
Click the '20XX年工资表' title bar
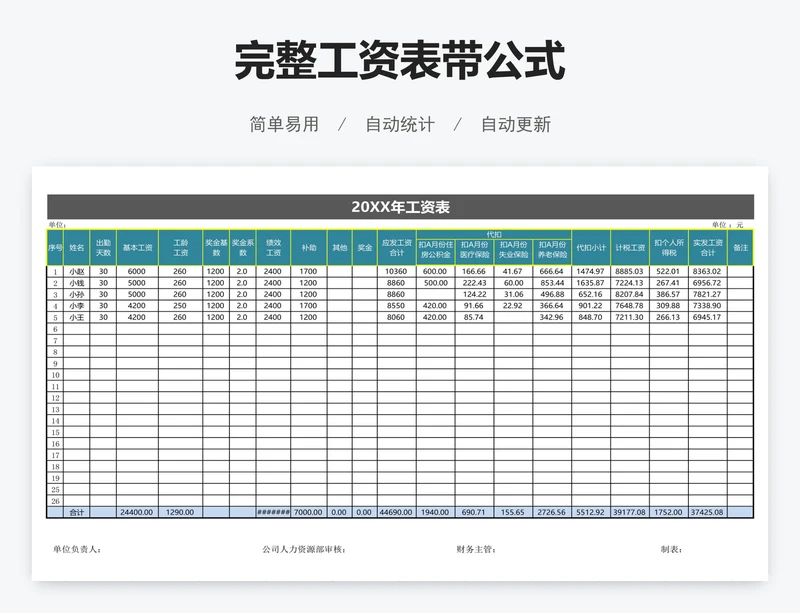click(400, 207)
